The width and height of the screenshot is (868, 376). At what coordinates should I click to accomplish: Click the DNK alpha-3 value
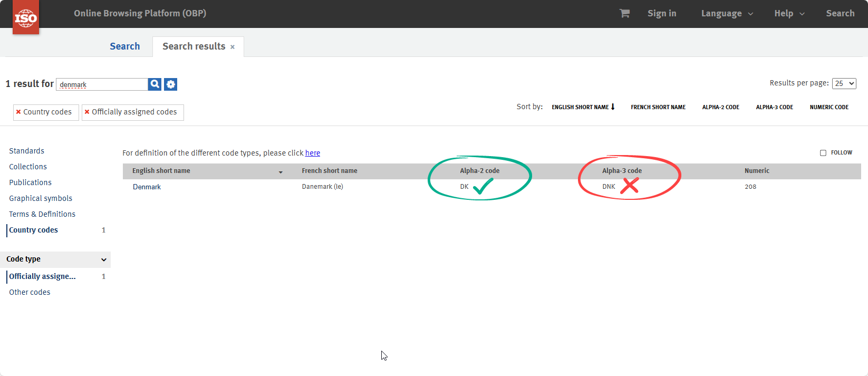tap(609, 187)
